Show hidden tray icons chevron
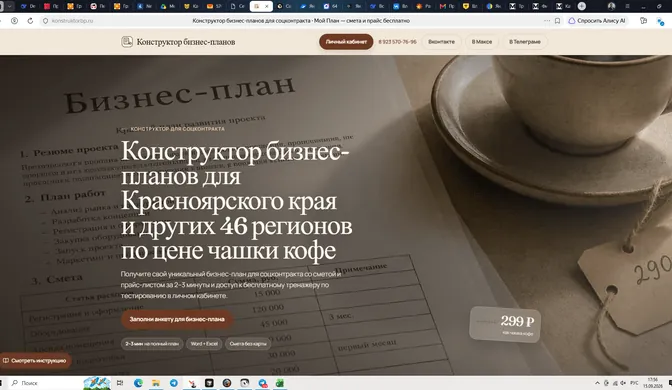 [597, 383]
